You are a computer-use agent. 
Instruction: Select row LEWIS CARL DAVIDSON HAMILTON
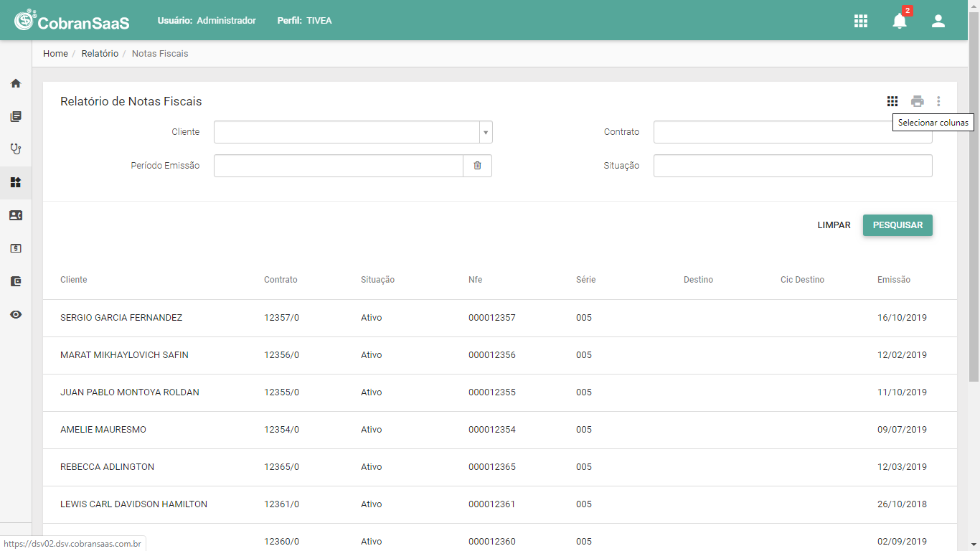pyautogui.click(x=500, y=504)
